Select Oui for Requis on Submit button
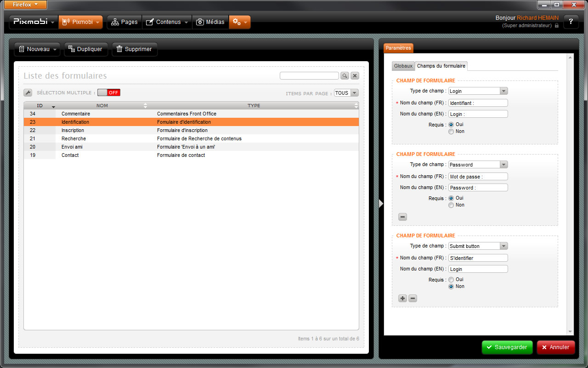Screen dimensions: 588x368 [451, 279]
